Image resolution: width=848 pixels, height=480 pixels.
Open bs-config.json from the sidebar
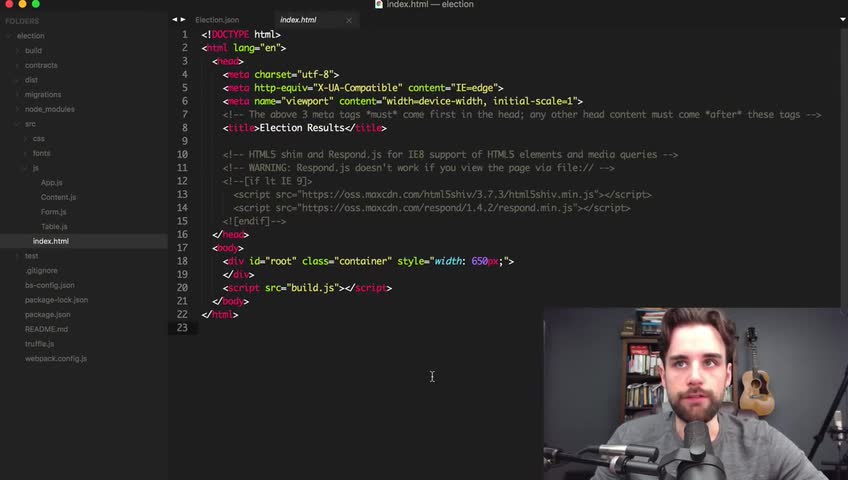point(49,285)
